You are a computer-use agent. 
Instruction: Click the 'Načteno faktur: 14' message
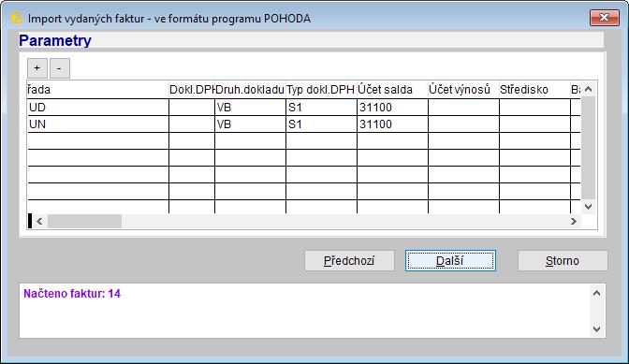pos(72,294)
